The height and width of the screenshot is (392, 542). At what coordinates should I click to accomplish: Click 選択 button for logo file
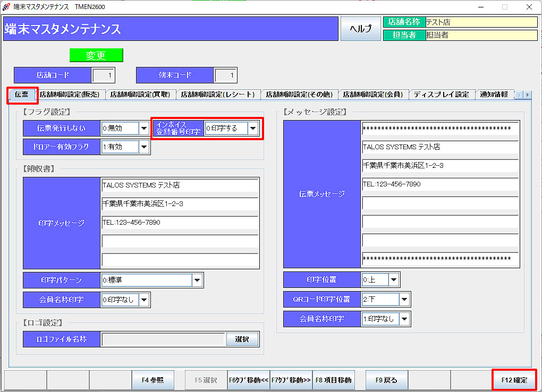pos(242,339)
